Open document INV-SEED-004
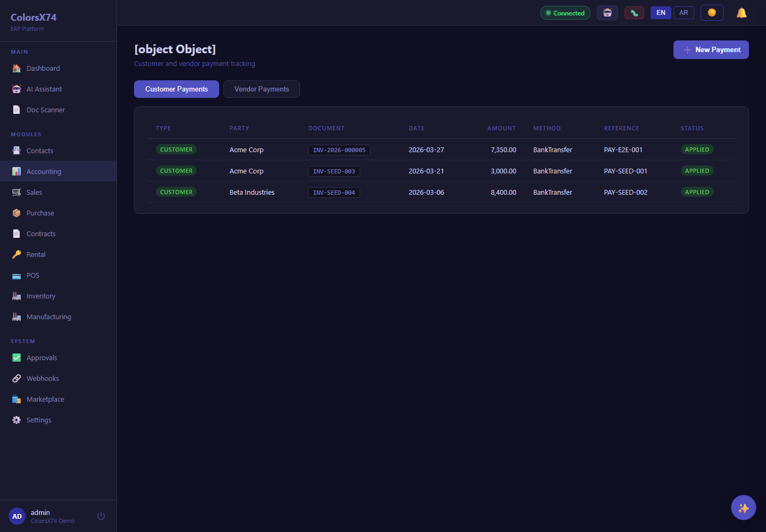This screenshot has height=532, width=766. click(x=334, y=193)
